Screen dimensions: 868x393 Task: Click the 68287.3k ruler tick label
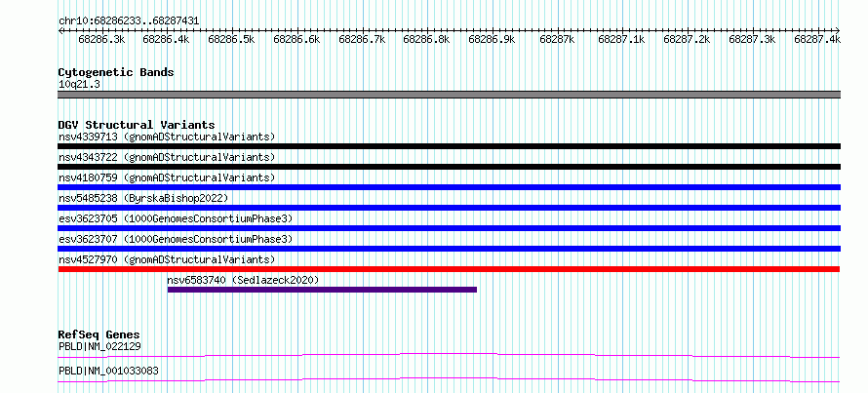752,39
